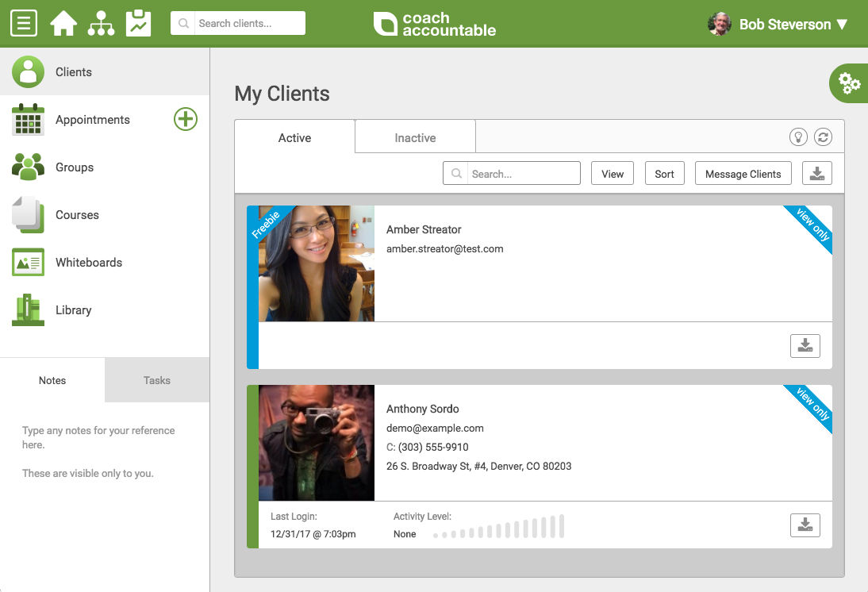Viewport: 868px width, 592px height.
Task: Open Anthony Sordo's photo thumbnail
Action: tap(316, 443)
